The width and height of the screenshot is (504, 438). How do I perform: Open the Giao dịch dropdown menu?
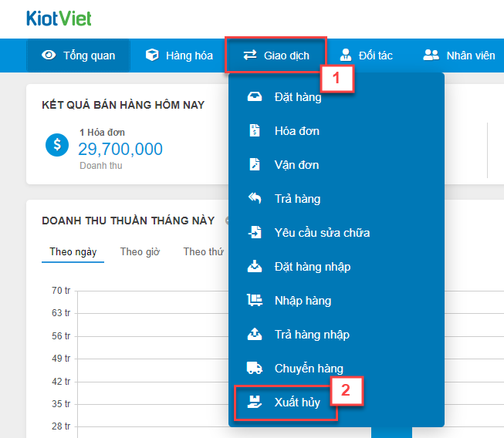[276, 56]
